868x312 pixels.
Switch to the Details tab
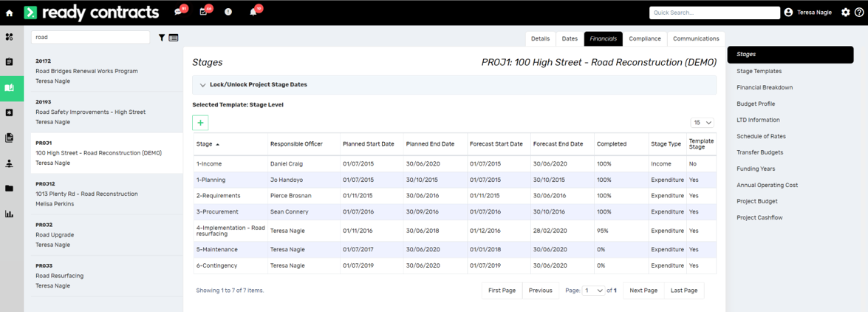pyautogui.click(x=540, y=38)
